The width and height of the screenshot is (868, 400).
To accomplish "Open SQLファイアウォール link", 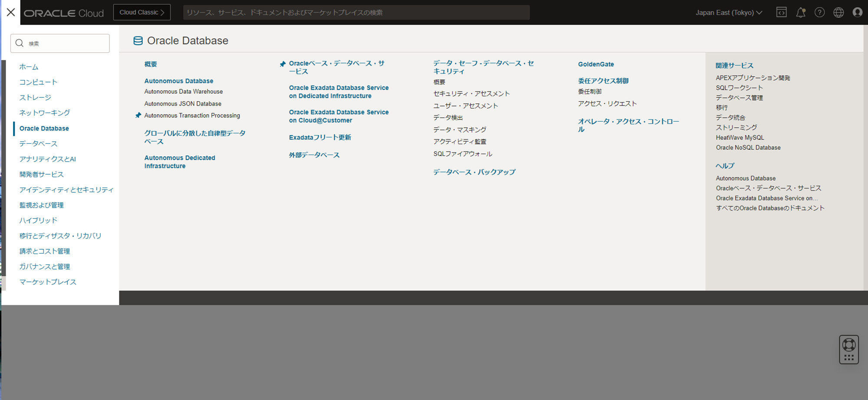I will (x=463, y=154).
